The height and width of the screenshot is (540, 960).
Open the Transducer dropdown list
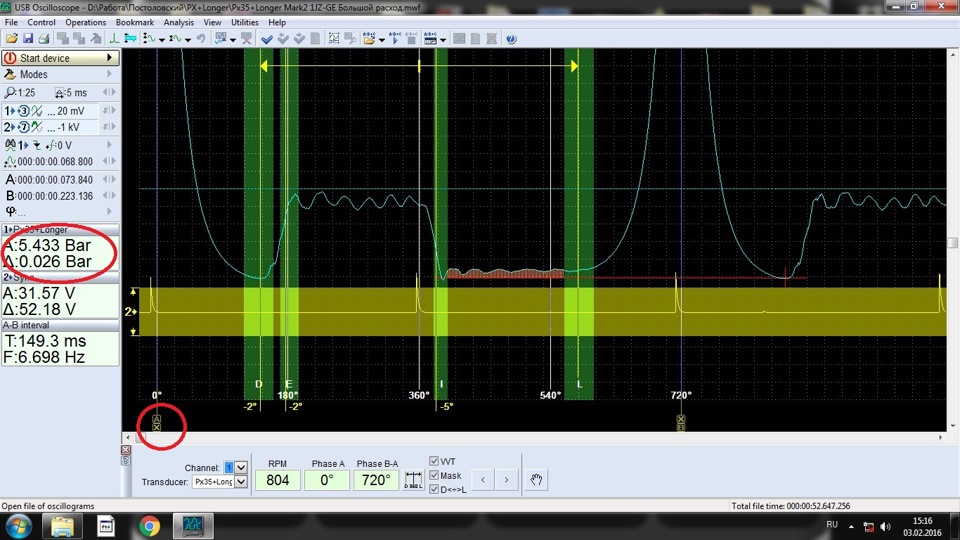(x=240, y=482)
